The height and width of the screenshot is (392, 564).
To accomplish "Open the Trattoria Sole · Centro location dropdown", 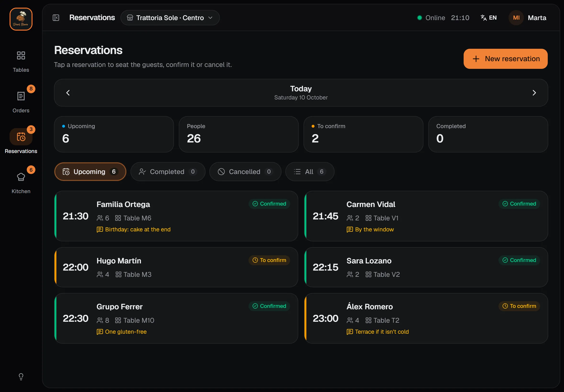I will pyautogui.click(x=170, y=18).
